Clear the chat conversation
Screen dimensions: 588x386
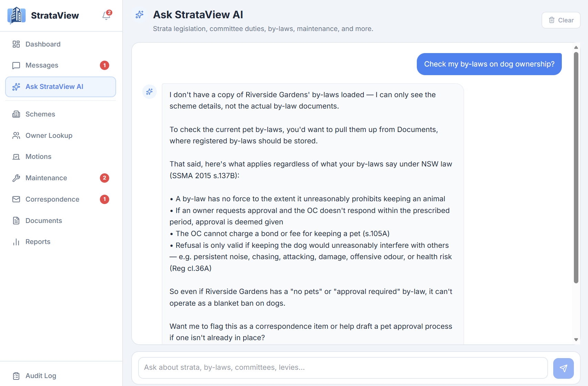[x=561, y=20]
